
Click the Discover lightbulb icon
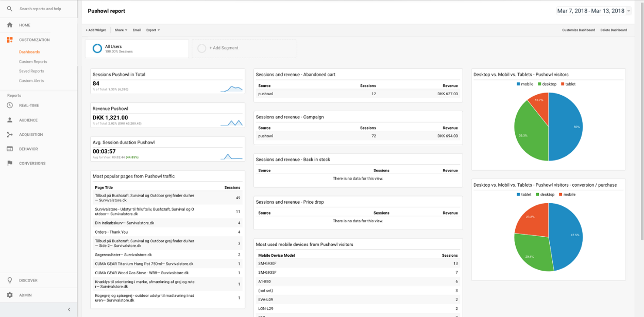(9, 280)
